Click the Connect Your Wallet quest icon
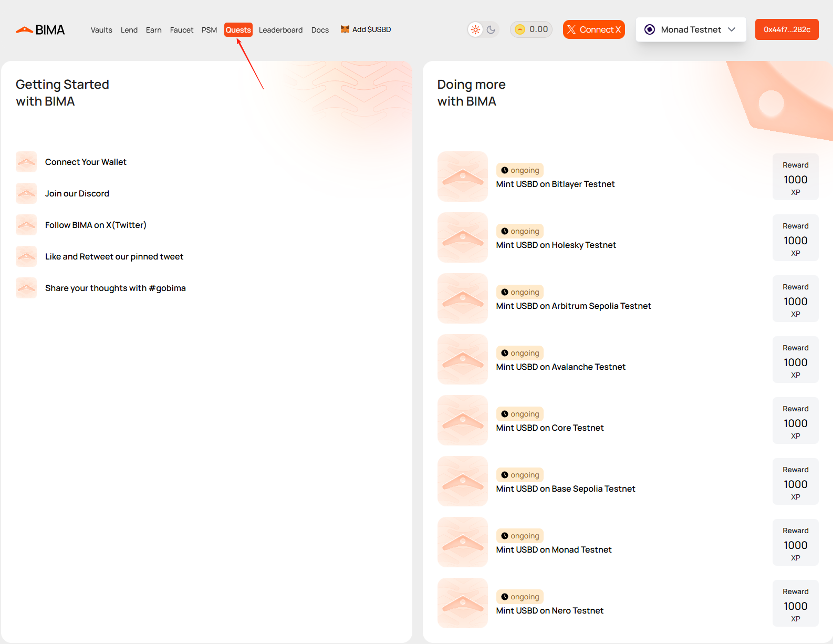Screen dimensions: 833x644 [26, 162]
